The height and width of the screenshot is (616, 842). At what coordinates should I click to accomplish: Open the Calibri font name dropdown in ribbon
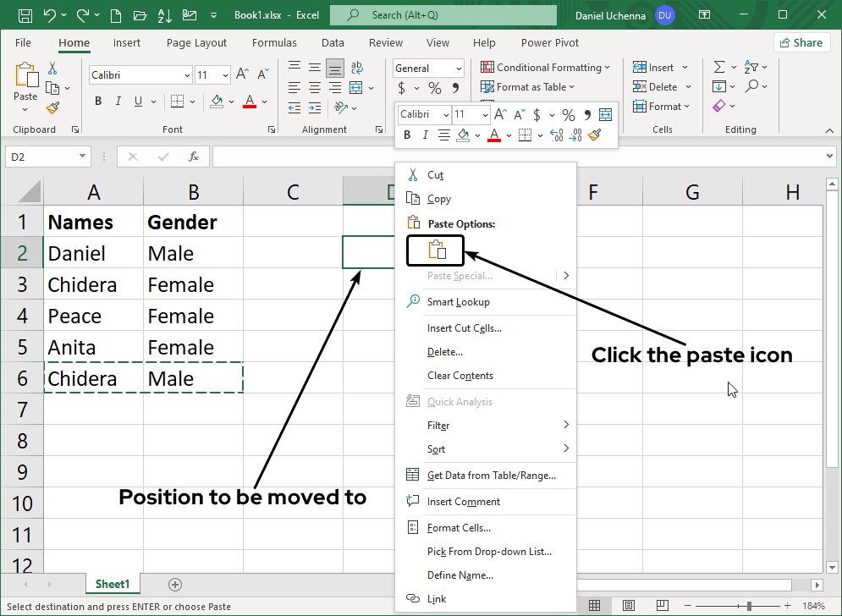click(187, 75)
